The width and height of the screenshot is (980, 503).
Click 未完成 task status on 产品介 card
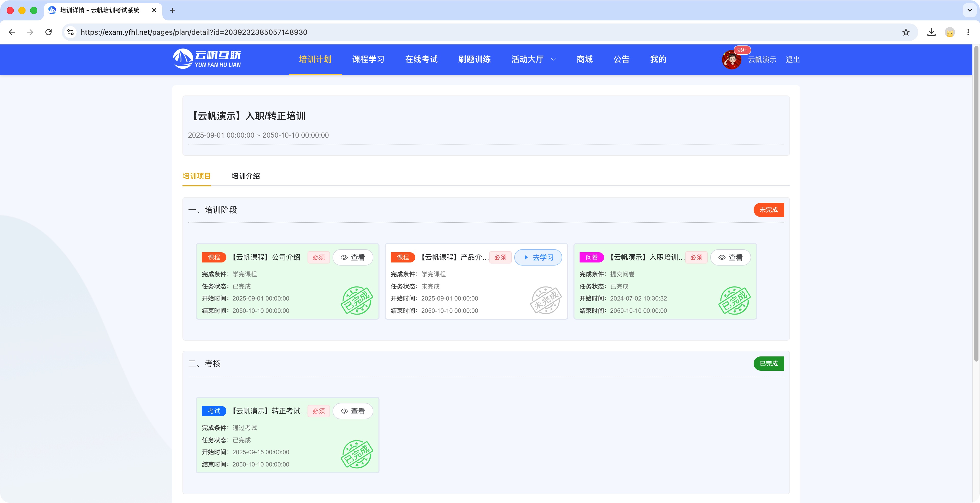coord(430,286)
